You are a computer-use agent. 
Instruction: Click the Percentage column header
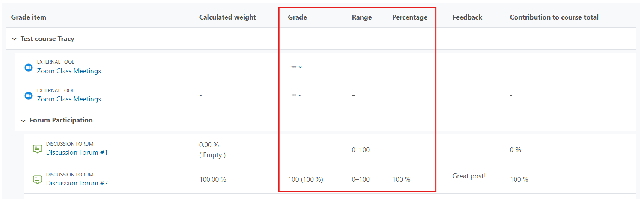point(410,17)
